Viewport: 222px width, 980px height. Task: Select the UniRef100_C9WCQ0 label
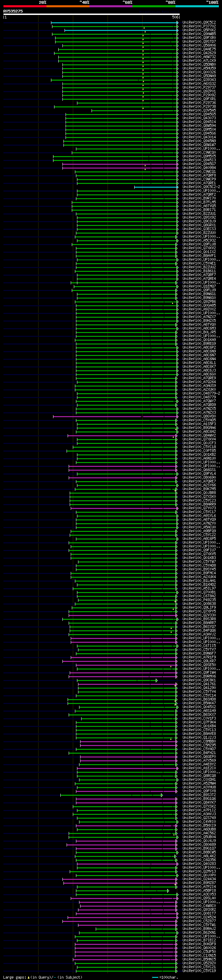pos(199,153)
